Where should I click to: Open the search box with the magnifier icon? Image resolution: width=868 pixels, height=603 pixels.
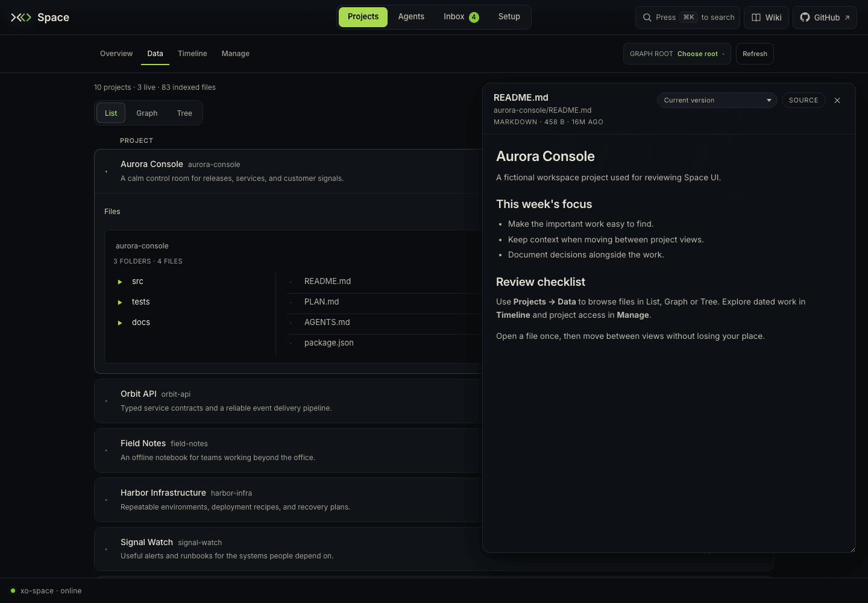(688, 17)
